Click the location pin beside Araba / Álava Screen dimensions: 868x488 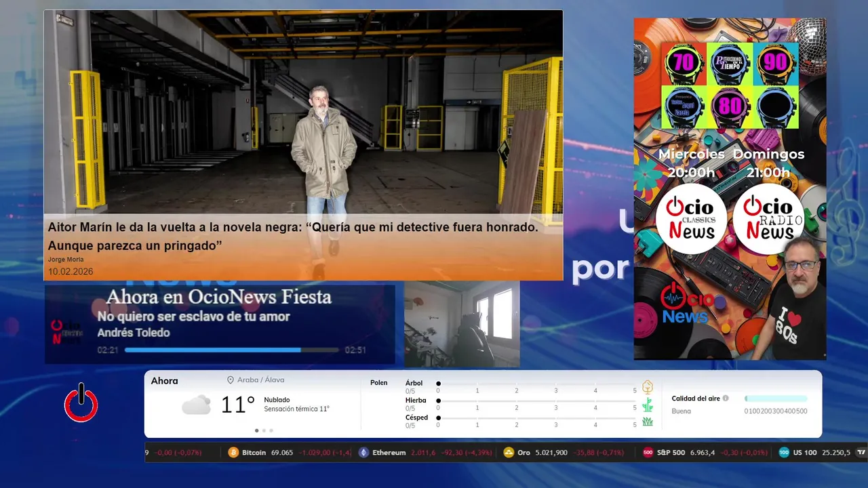[231, 380]
